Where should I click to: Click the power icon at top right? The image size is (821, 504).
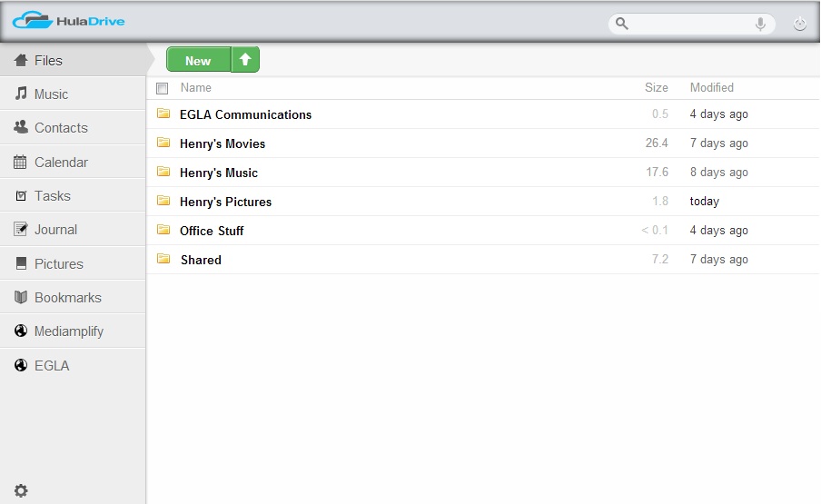click(x=799, y=25)
